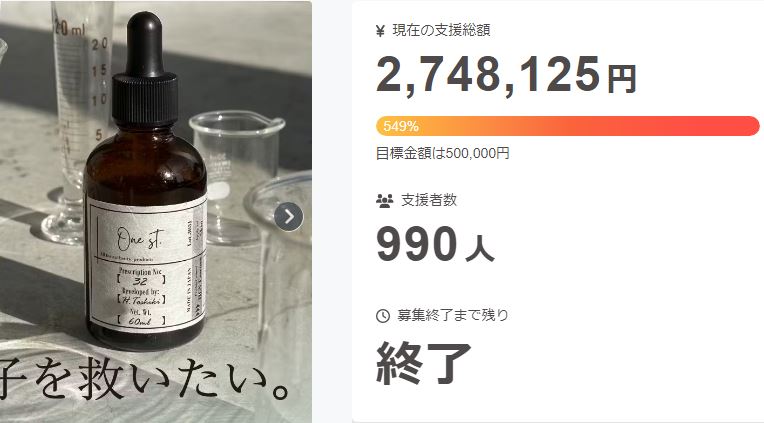Click the clock icon beside 募集終了まで残り

point(383,316)
